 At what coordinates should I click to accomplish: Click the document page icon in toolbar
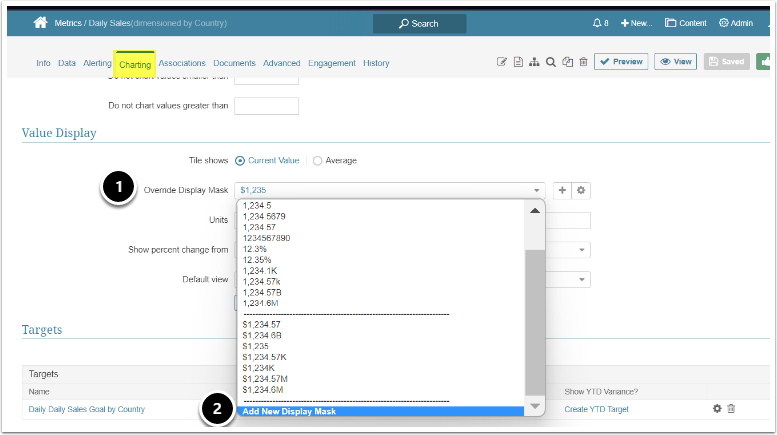click(x=518, y=62)
